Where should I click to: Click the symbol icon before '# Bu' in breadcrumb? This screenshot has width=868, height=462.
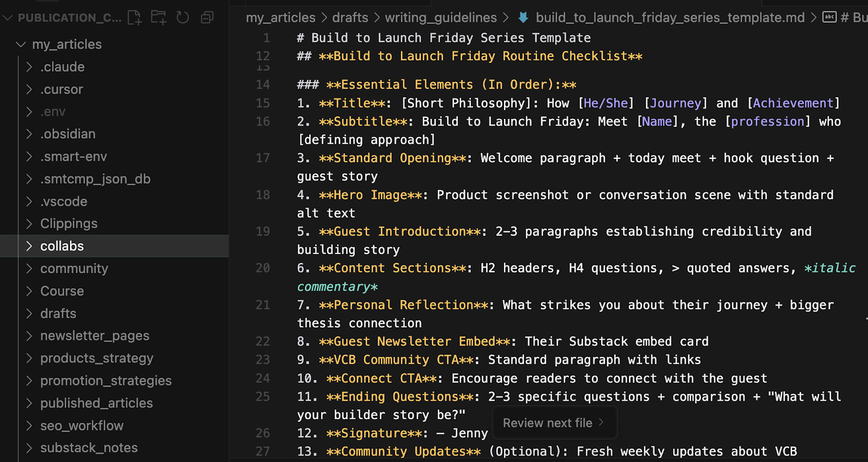point(829,17)
